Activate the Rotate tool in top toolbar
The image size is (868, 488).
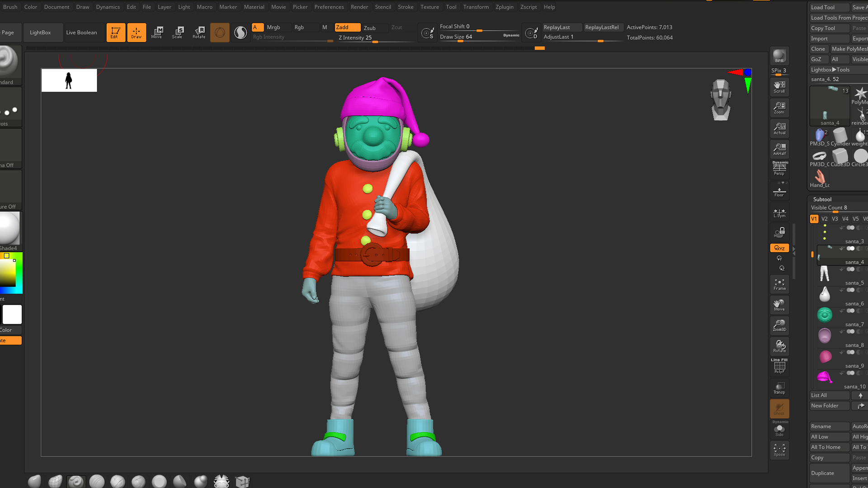[x=199, y=32]
